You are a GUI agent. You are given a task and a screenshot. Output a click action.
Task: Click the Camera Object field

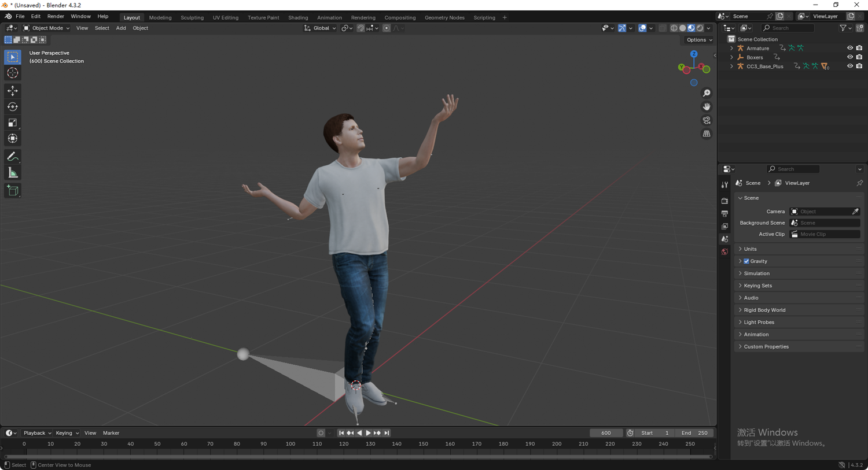pyautogui.click(x=821, y=212)
